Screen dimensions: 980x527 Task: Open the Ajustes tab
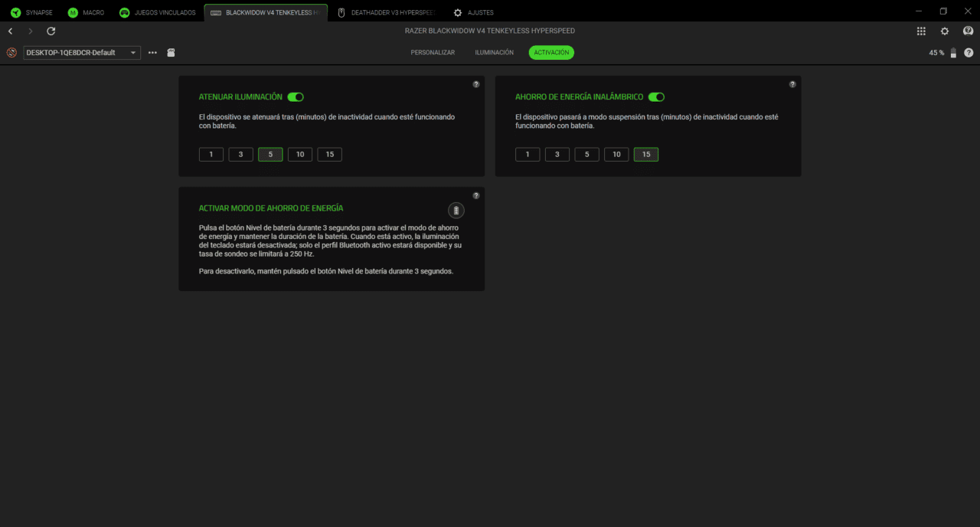pos(474,12)
